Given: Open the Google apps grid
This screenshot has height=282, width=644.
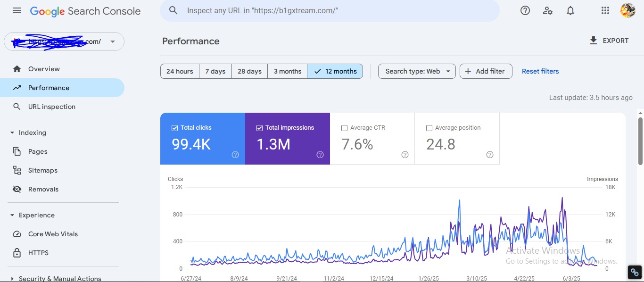Looking at the screenshot, I should click(x=605, y=10).
